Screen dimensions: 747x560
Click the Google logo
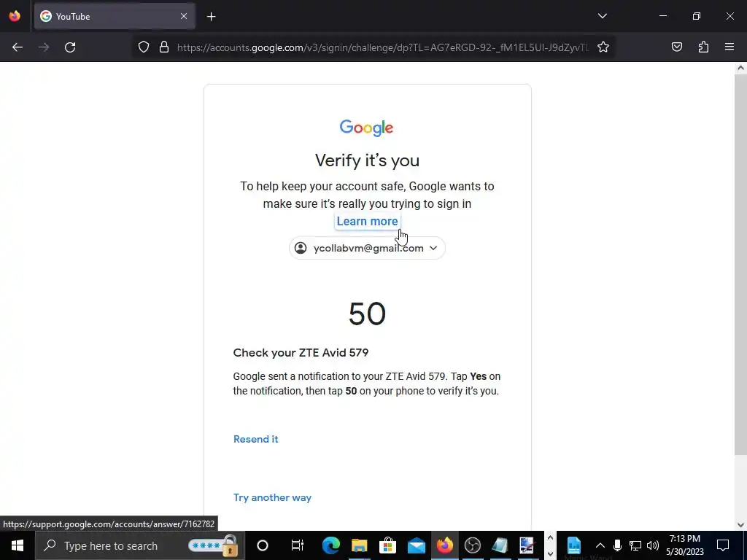point(366,128)
